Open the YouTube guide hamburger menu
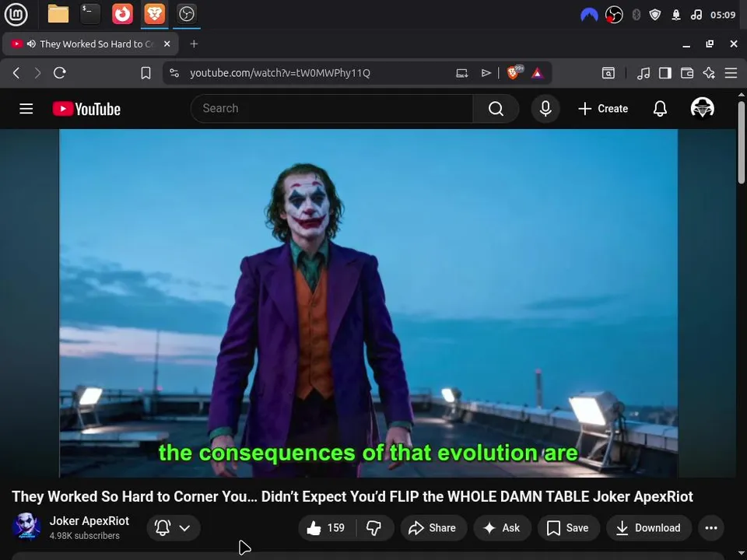The image size is (747, 560). point(26,109)
